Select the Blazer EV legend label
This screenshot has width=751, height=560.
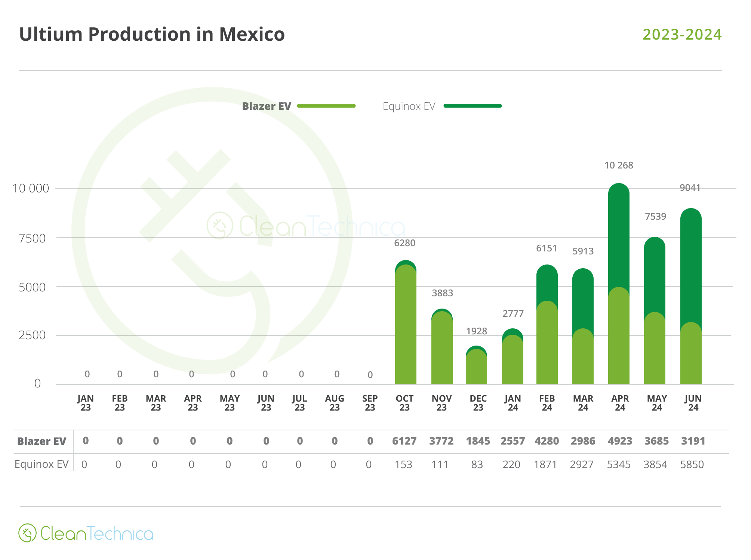267,106
